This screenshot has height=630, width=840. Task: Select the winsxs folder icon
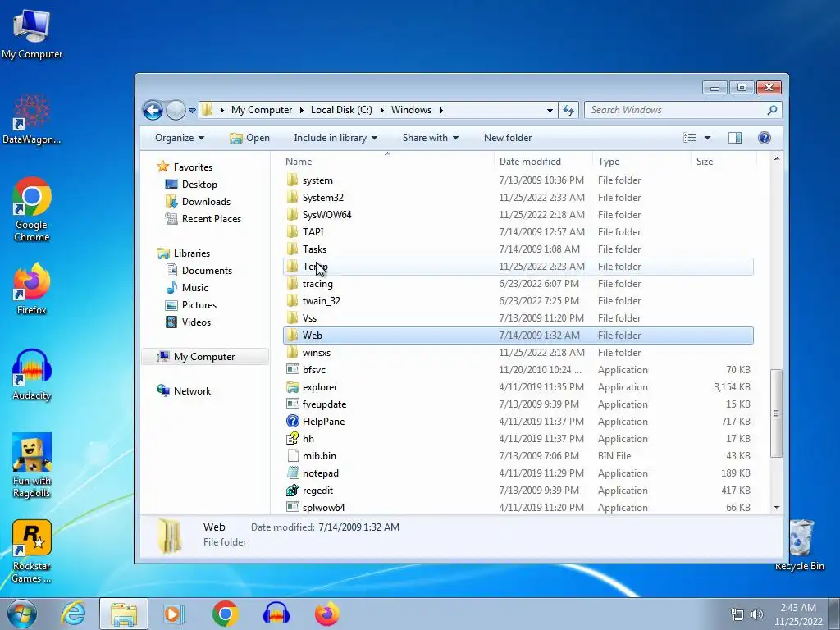click(x=293, y=353)
